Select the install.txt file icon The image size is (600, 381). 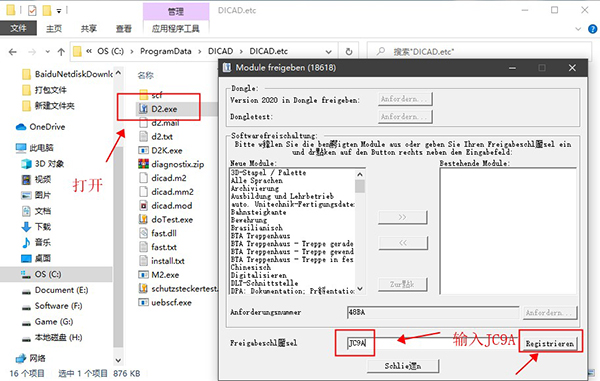click(143, 261)
